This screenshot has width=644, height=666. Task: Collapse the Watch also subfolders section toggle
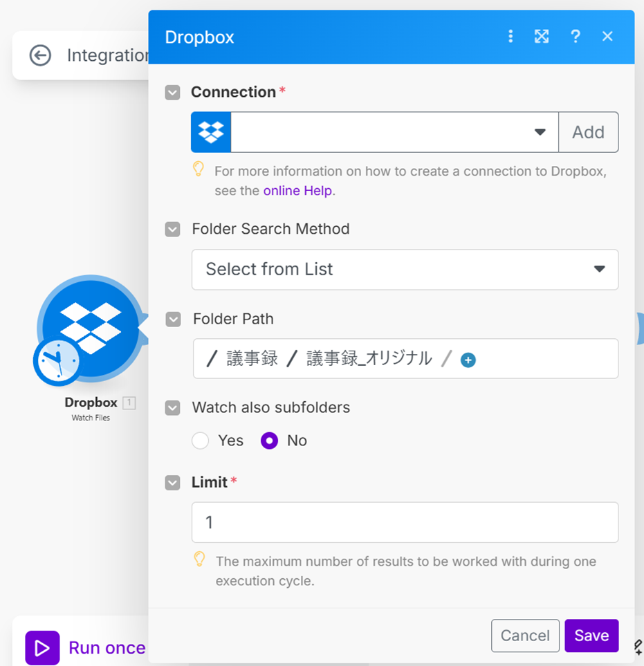[172, 408]
